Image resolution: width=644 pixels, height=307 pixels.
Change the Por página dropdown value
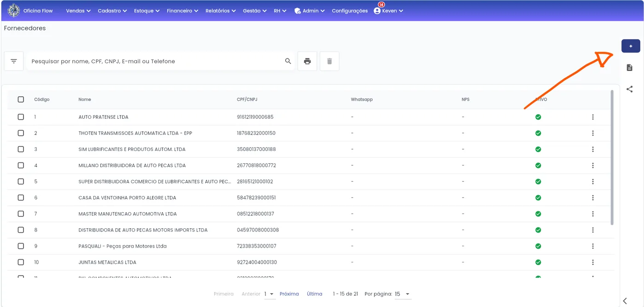point(403,294)
